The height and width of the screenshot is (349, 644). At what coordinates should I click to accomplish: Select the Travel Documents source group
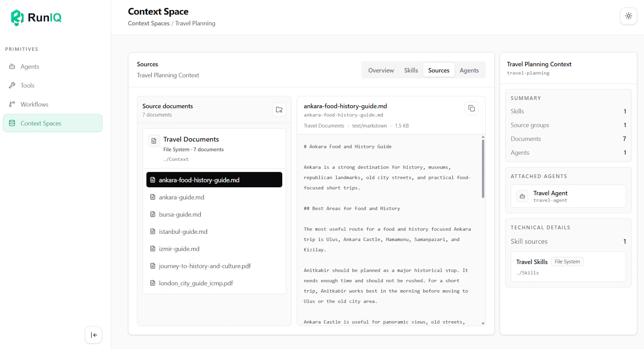pyautogui.click(x=214, y=148)
